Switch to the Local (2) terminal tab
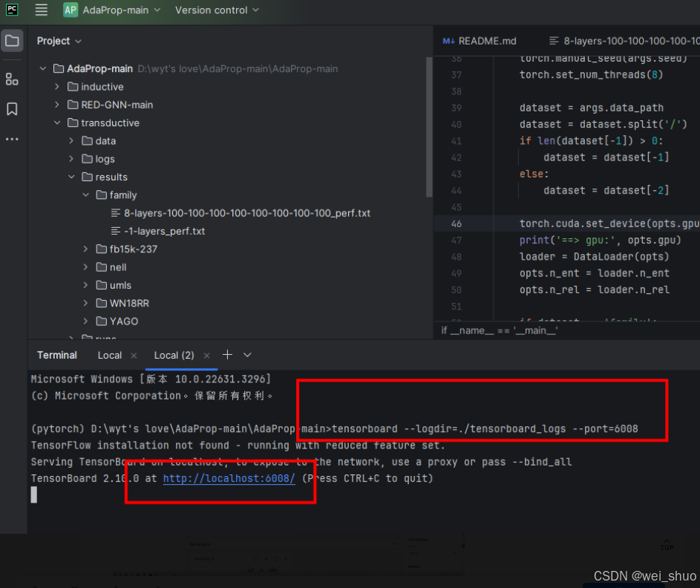 (x=174, y=356)
